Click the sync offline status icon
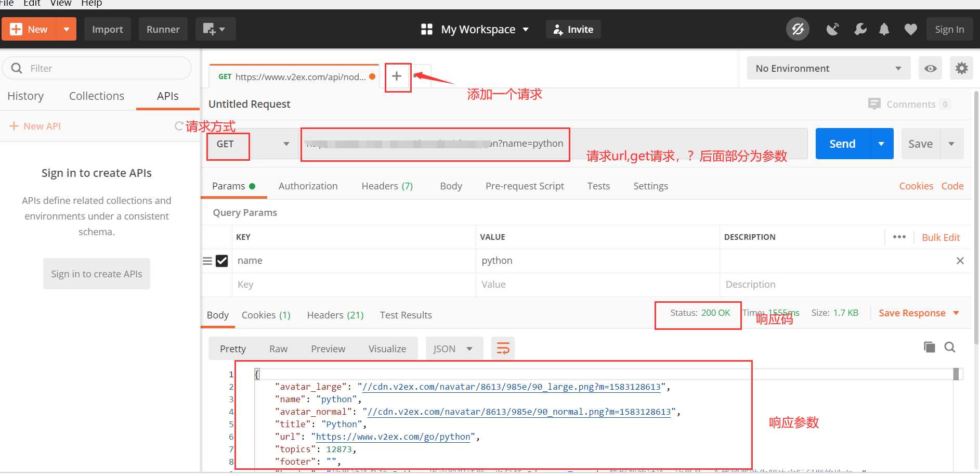Screen dimensions: 980x474 (x=798, y=29)
